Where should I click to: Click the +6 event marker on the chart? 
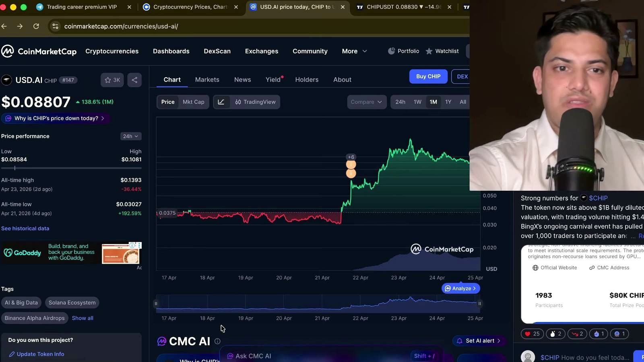click(351, 157)
